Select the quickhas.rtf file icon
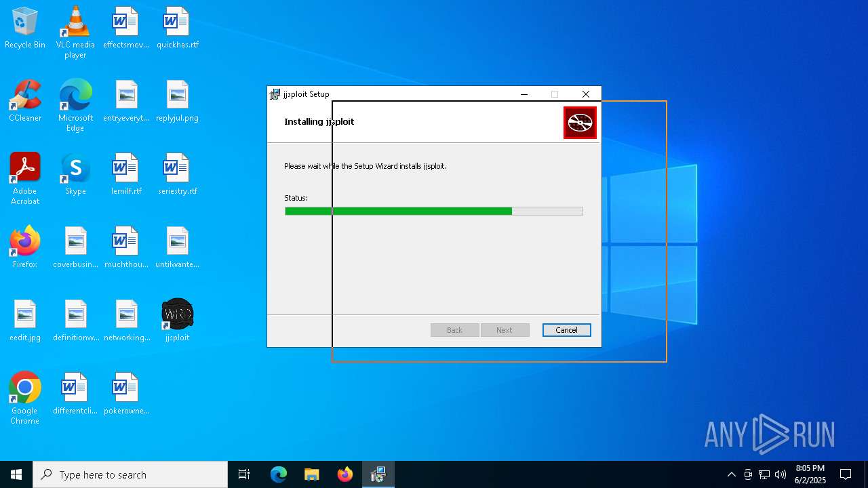The width and height of the screenshot is (868, 488). pos(177,28)
